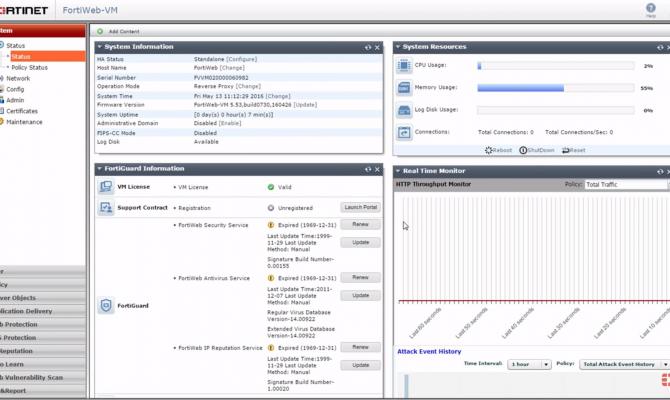Expand the Log&Report menu section
Image resolution: width=670 pixels, height=400 pixels.
pos(43,391)
